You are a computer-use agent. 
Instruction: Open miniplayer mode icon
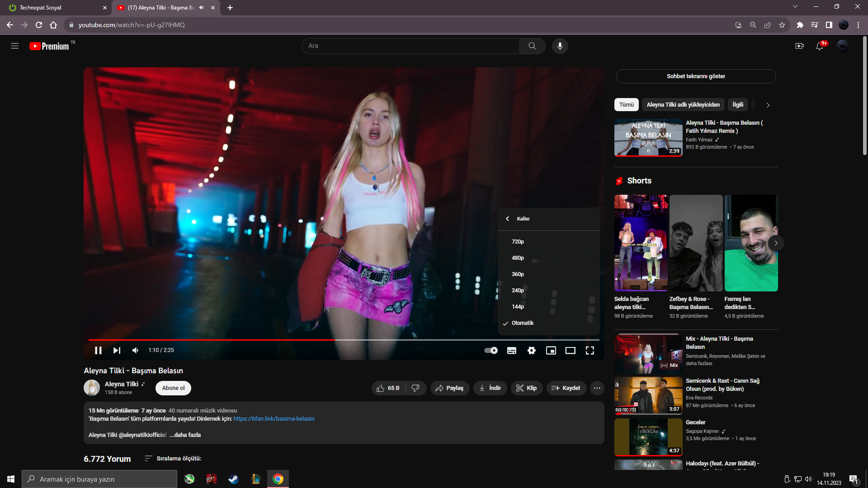(x=551, y=350)
